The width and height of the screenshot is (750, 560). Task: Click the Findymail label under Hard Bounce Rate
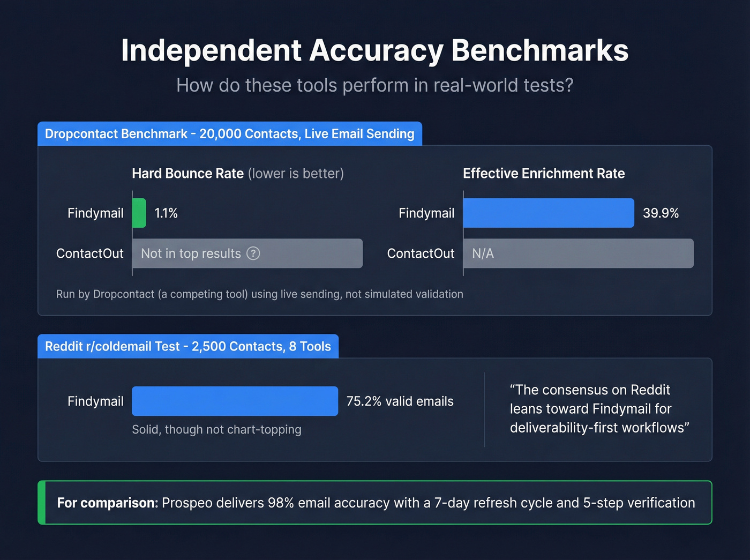95,213
